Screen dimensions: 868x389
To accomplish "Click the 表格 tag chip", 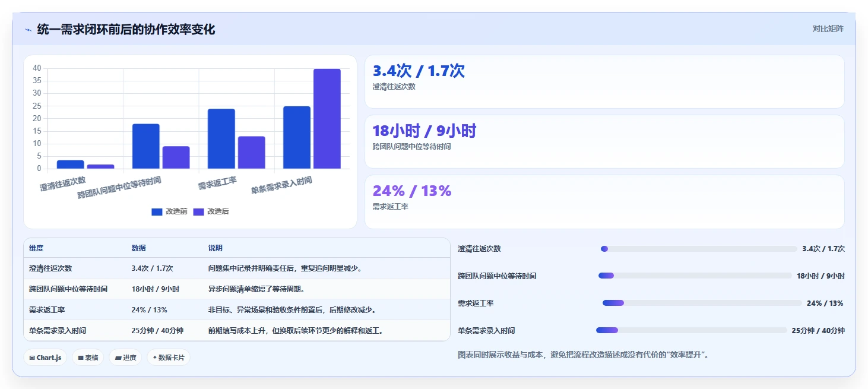I will pyautogui.click(x=88, y=358).
